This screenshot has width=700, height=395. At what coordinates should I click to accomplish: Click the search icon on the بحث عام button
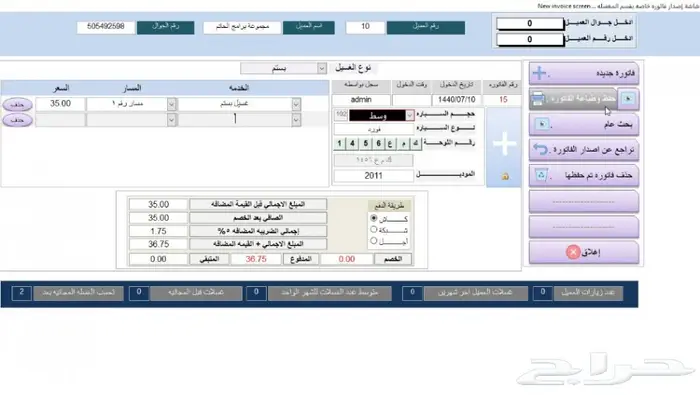click(542, 124)
